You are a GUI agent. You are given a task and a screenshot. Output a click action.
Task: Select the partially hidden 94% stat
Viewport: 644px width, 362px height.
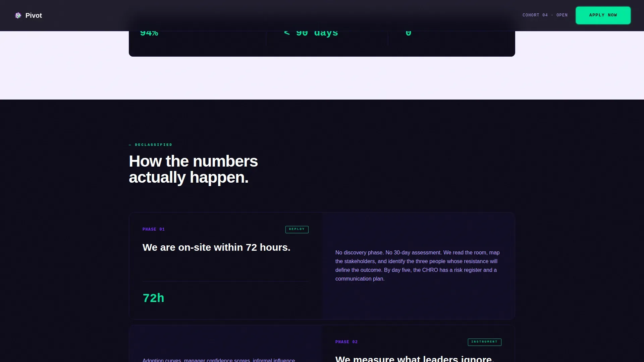149,33
